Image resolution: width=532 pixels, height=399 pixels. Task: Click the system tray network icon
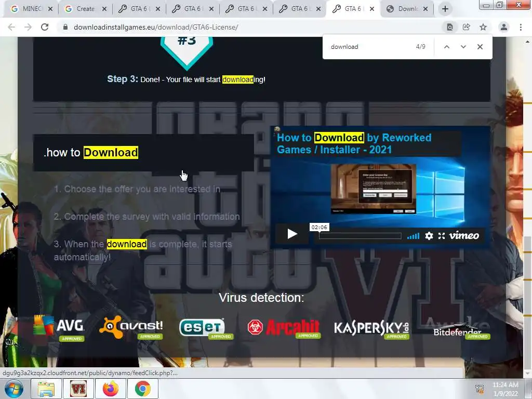(480, 389)
